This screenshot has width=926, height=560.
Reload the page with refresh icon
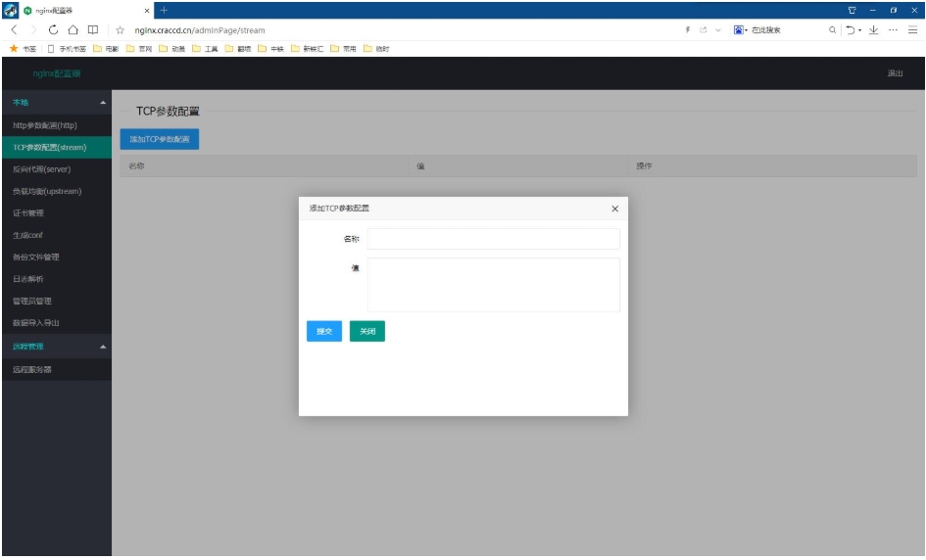click(52, 30)
